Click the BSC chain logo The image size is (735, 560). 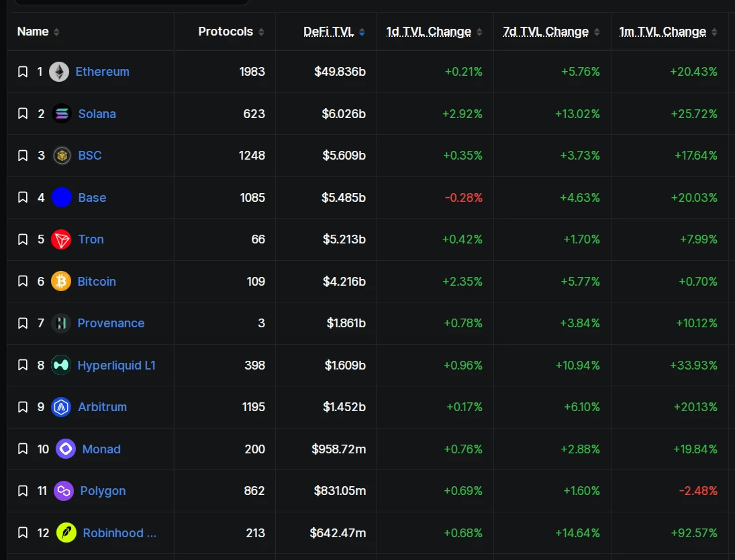point(61,156)
